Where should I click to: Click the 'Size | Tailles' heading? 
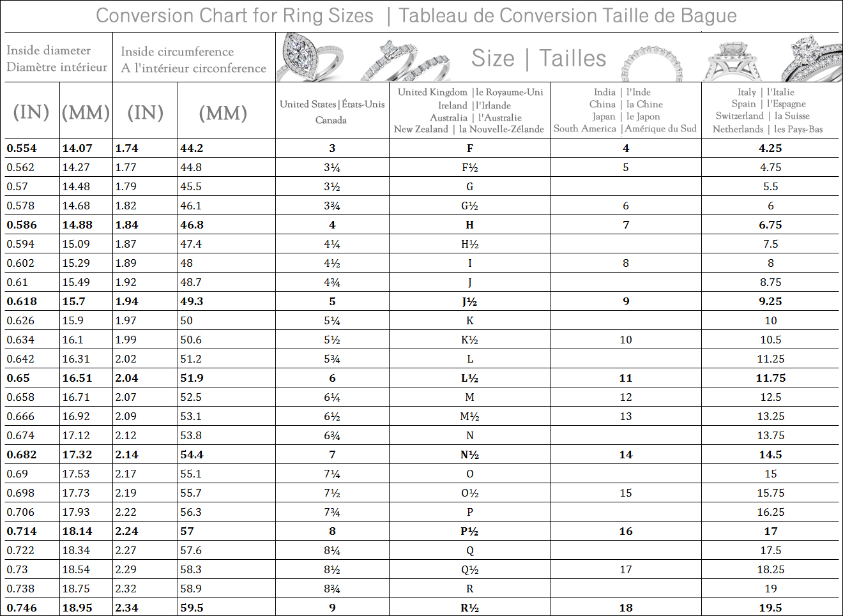(x=538, y=58)
